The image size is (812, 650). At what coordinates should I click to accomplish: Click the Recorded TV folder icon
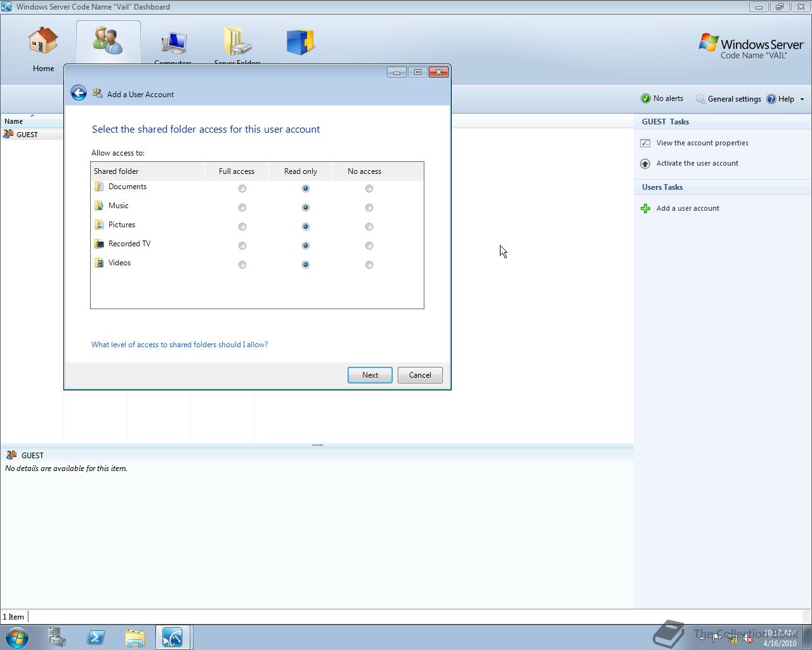99,244
